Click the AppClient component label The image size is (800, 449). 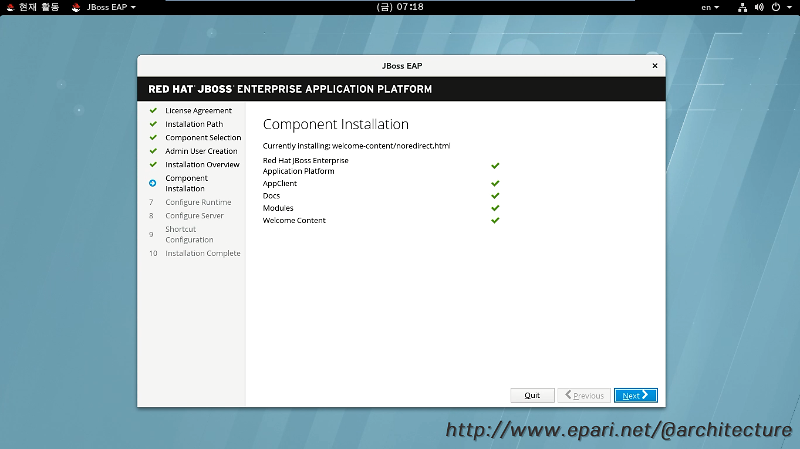point(280,184)
